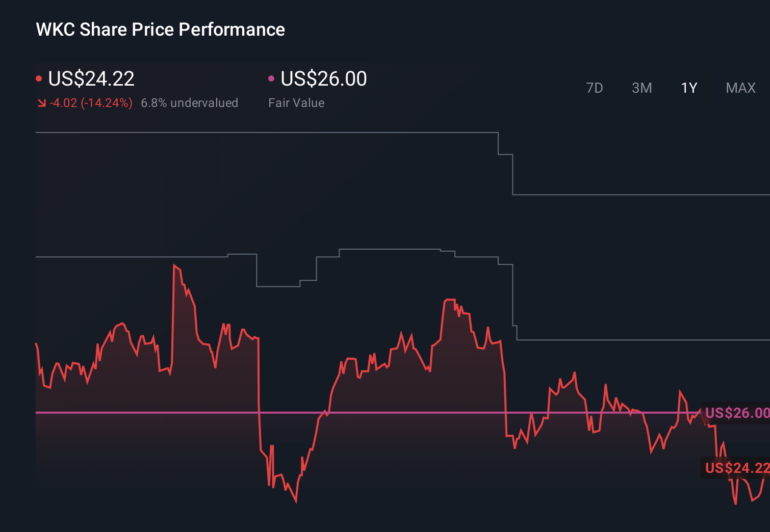Click the US$26.00 fair value figure
The width and height of the screenshot is (770, 532).
[324, 79]
